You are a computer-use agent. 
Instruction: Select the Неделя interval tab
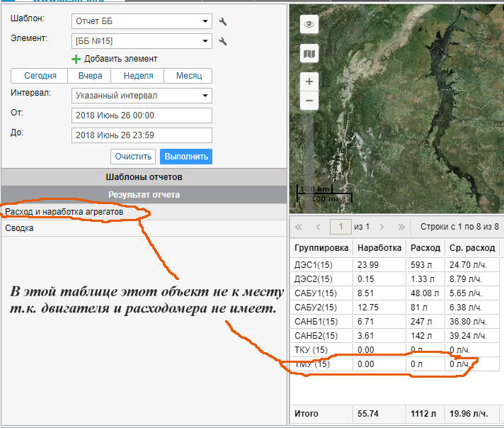[138, 76]
